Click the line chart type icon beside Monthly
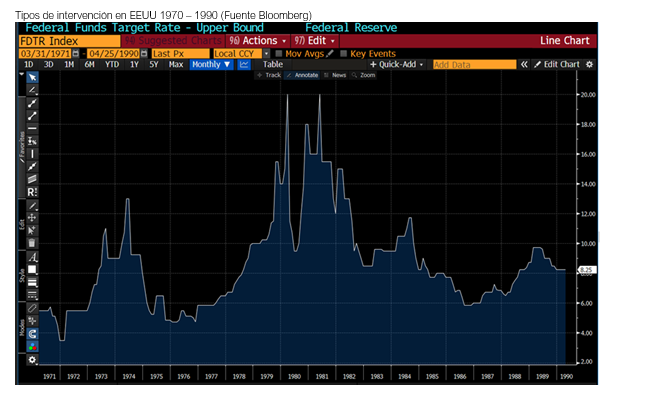Viewport: 650px width, 398px height. [244, 65]
